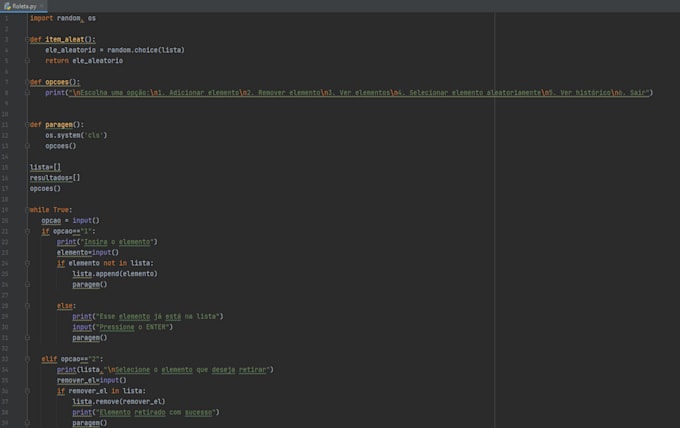Viewport: 680px width, 428px height.
Task: Click the warning marker after 'random' in import line
Action: 82,20
